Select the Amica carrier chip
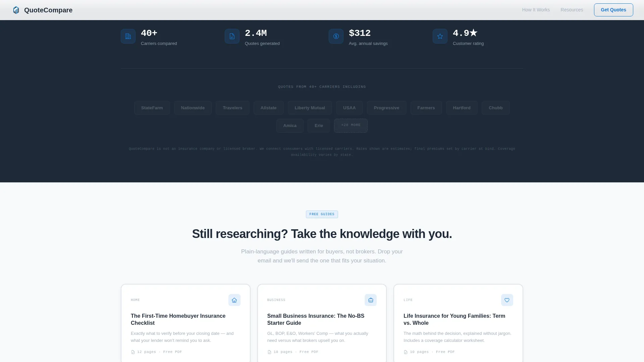Screen dimensions: 644x362 pos(290,126)
